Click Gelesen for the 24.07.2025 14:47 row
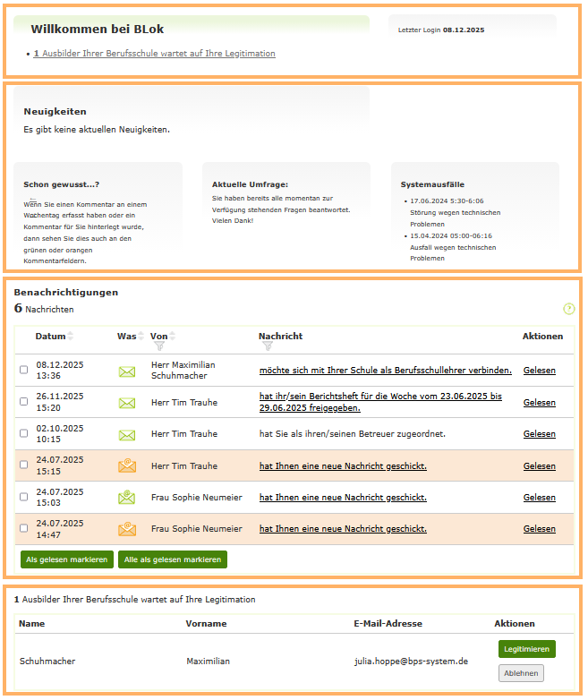588x700 pixels. tap(540, 528)
